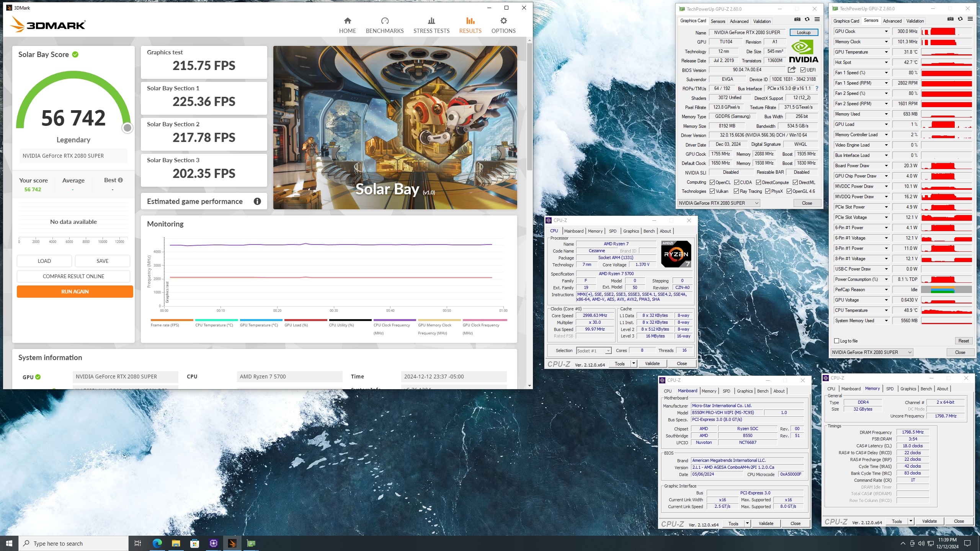The height and width of the screenshot is (551, 980).
Task: Open the Graphics tab in CPU-Z Memory window
Action: pyautogui.click(x=908, y=389)
